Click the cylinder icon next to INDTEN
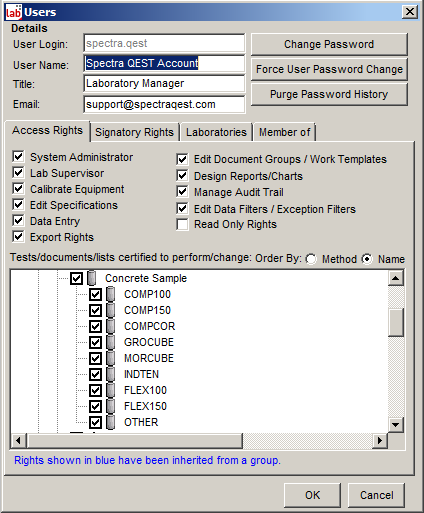 [x=111, y=374]
